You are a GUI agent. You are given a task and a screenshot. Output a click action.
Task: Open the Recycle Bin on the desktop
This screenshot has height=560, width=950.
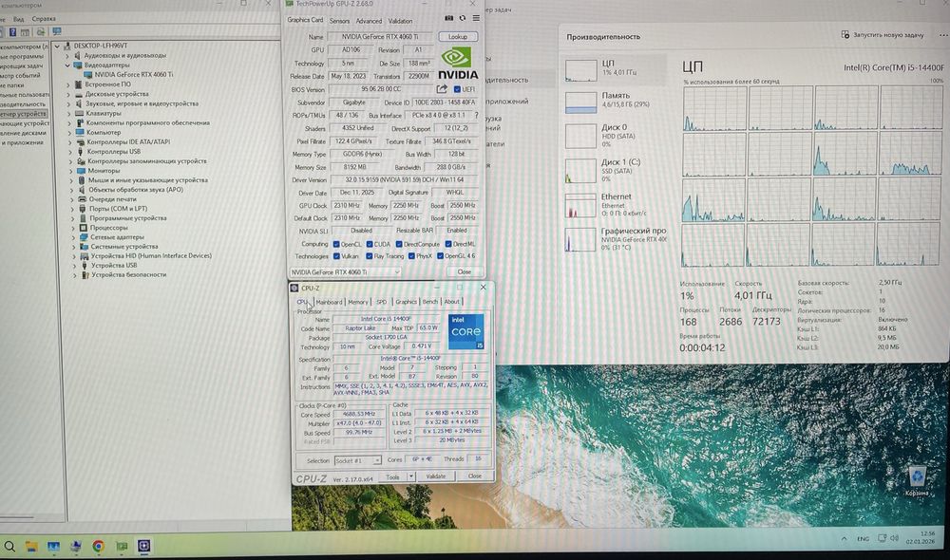coord(917,480)
